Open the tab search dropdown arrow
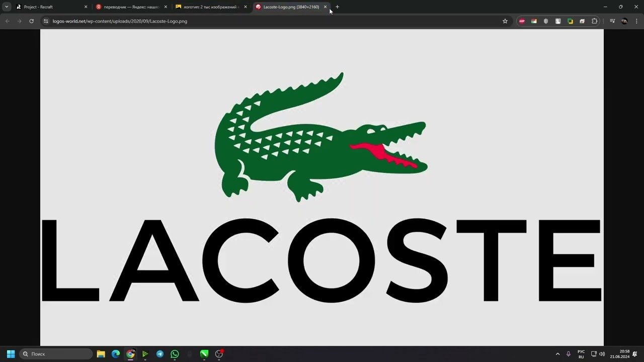The width and height of the screenshot is (644, 362). click(x=7, y=7)
